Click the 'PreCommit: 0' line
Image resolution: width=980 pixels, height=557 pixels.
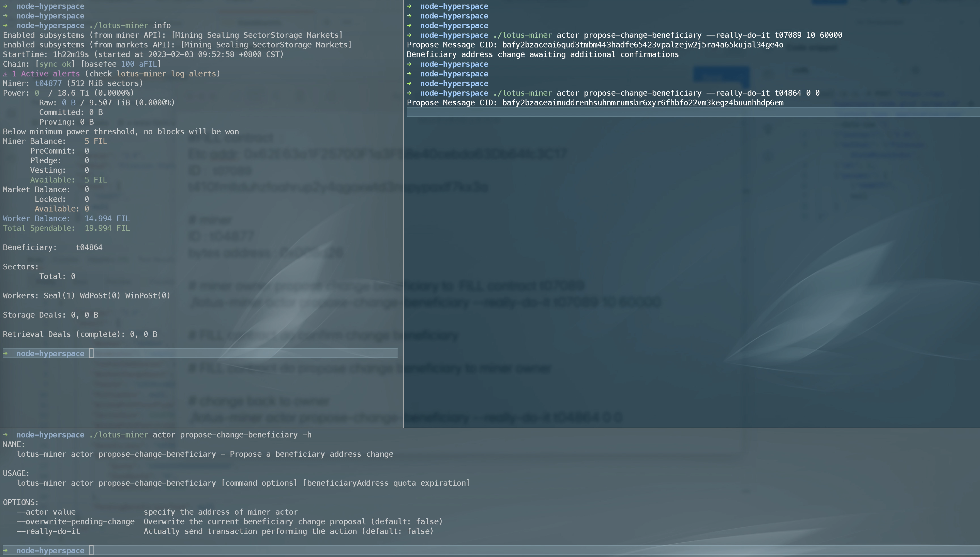(x=60, y=151)
